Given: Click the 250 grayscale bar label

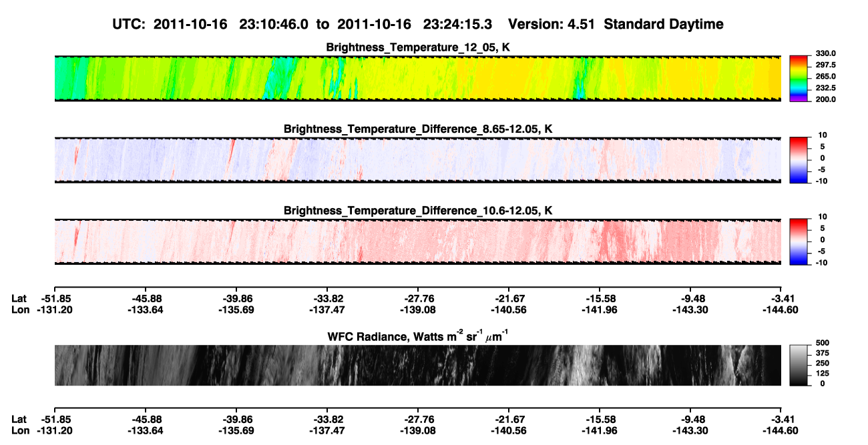Looking at the screenshot, I should [x=823, y=364].
